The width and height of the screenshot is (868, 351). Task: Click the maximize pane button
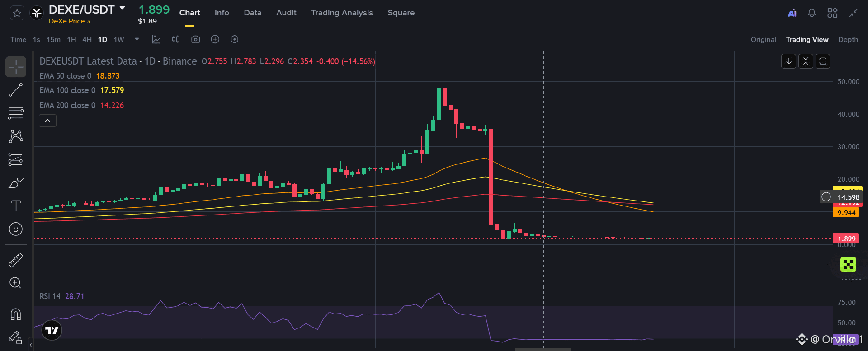point(823,61)
